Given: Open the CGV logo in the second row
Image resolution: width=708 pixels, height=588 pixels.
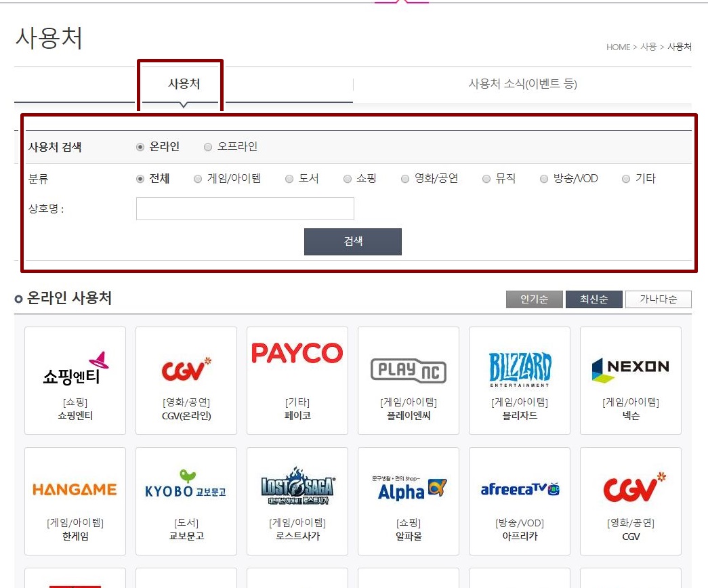Looking at the screenshot, I should click(634, 487).
